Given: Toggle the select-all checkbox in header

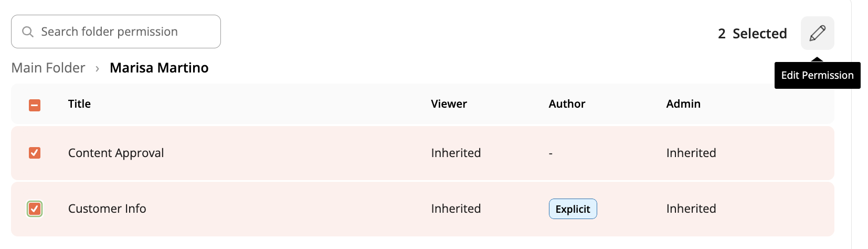Looking at the screenshot, I should (35, 105).
